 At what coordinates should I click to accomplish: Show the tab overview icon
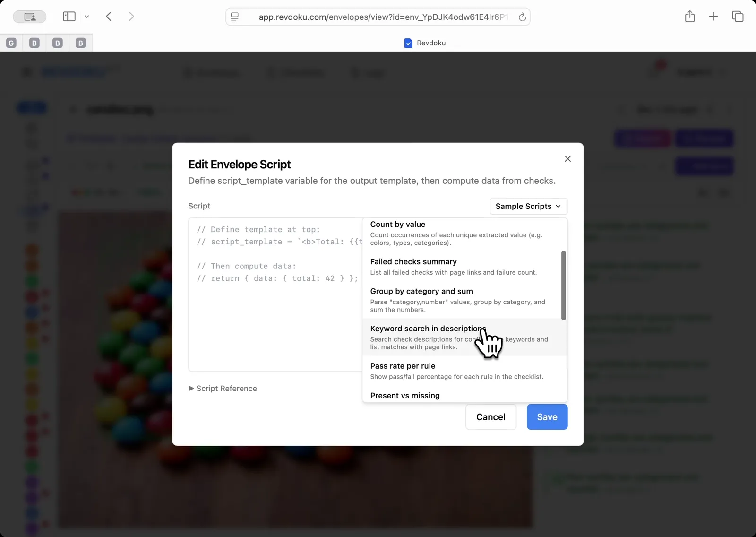click(x=737, y=17)
